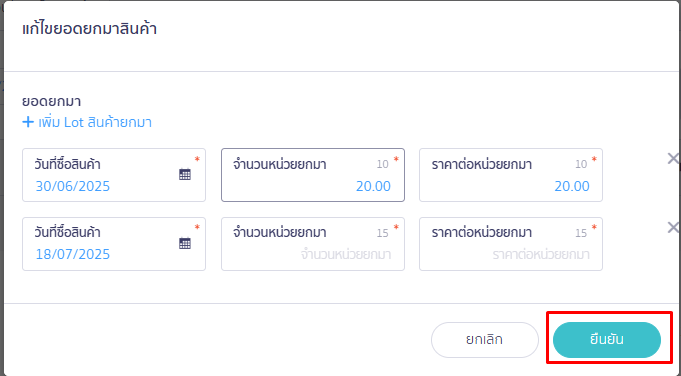This screenshot has width=681, height=376.
Task: Select the 30/06/2025 purchase date value
Action: coord(73,186)
